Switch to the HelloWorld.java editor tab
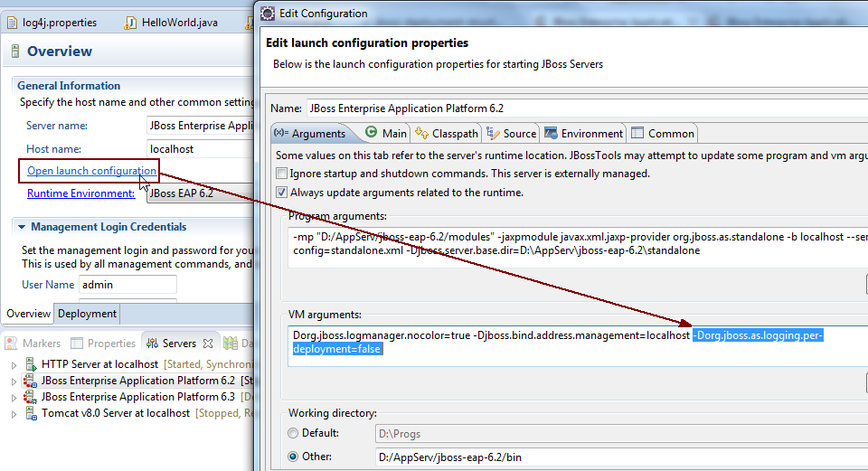The width and height of the screenshot is (868, 471). click(x=172, y=23)
